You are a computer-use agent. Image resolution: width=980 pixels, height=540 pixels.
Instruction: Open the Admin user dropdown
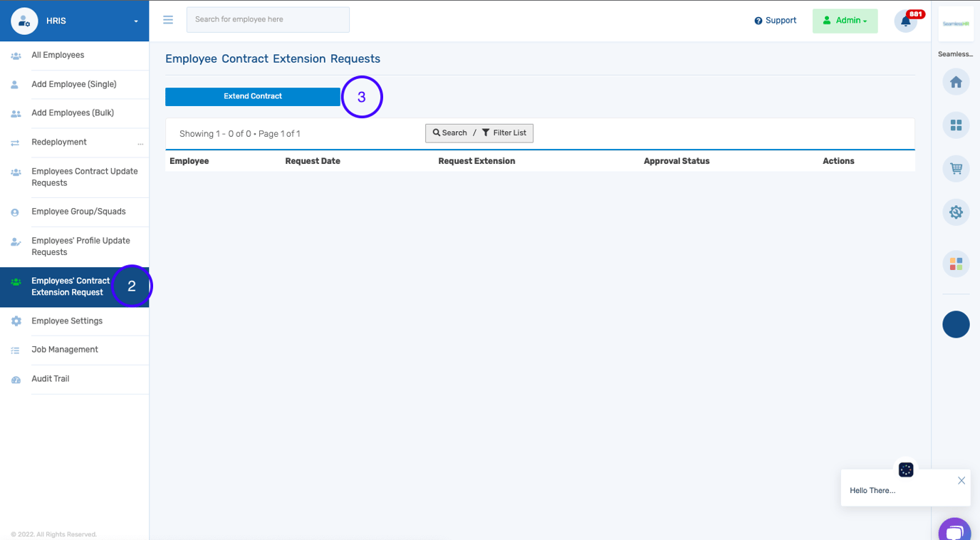[845, 21]
